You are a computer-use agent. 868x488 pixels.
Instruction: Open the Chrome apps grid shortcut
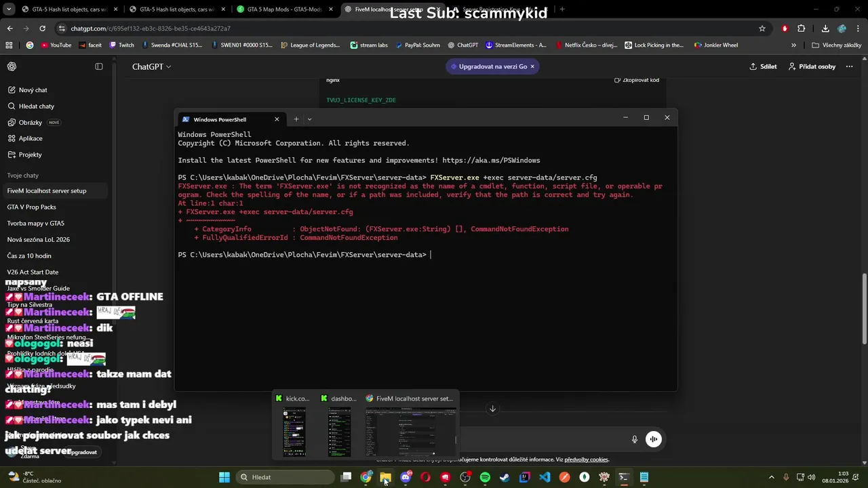tap(9, 45)
